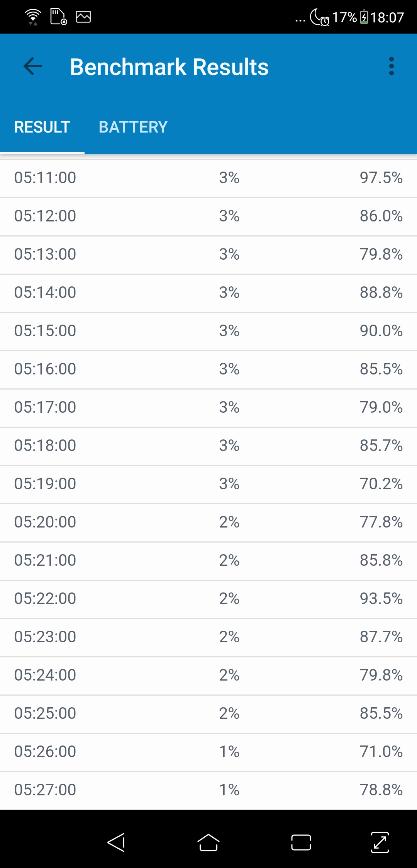
Task: Select the 05:19:00 row with 70.2%
Action: (208, 484)
